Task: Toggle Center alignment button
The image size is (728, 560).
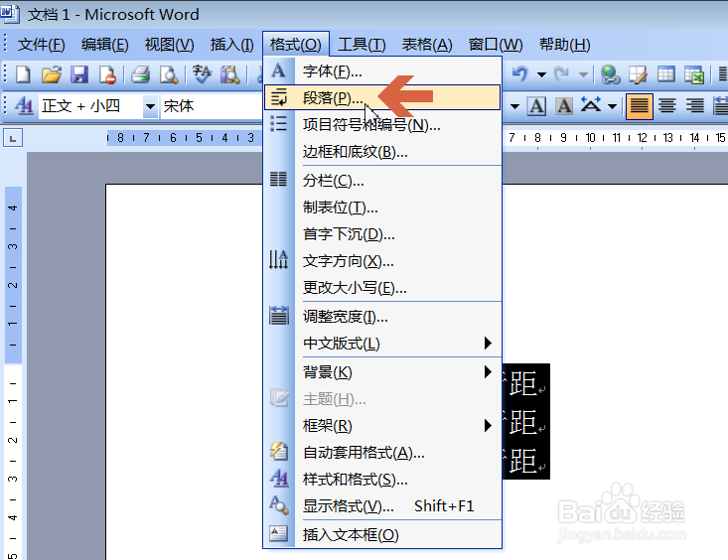Action: tap(667, 106)
